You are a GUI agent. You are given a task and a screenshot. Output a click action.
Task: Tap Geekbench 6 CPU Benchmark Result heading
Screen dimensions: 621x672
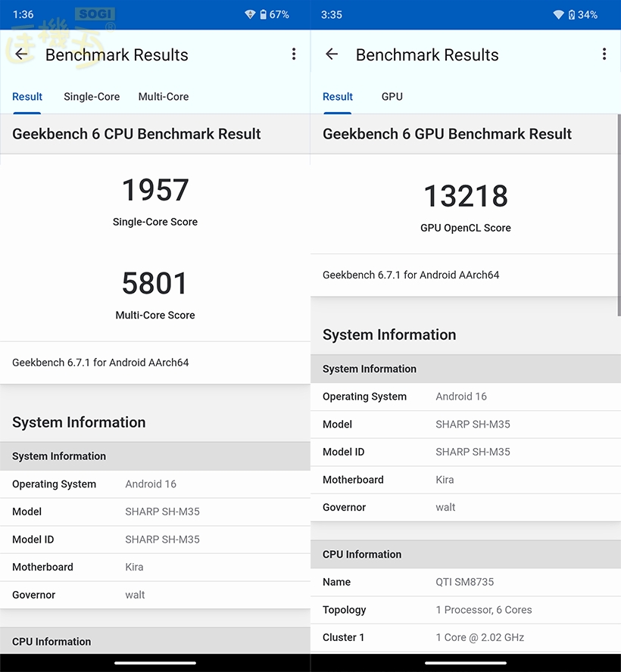point(136,134)
